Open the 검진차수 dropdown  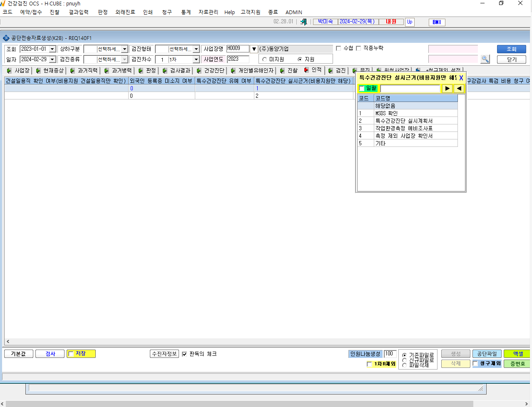point(196,60)
